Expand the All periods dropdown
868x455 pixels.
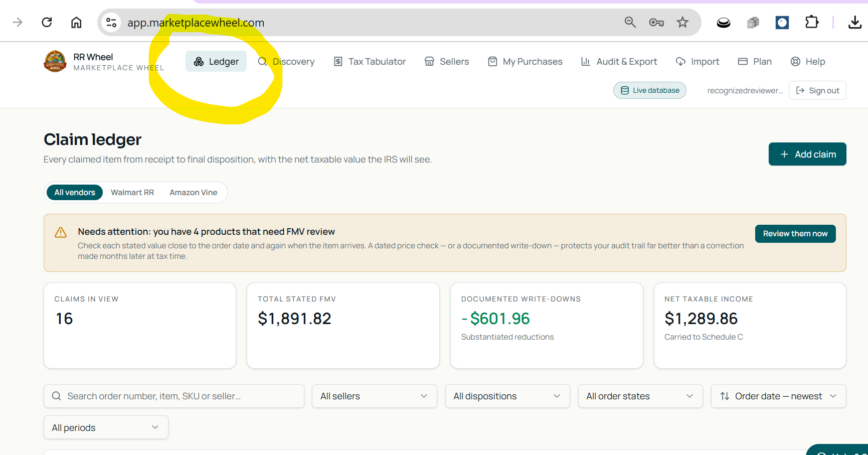click(106, 427)
